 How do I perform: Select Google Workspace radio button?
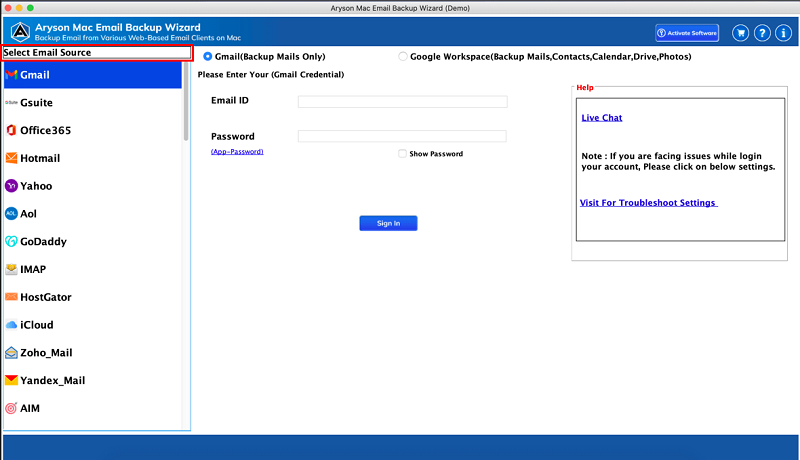(403, 57)
